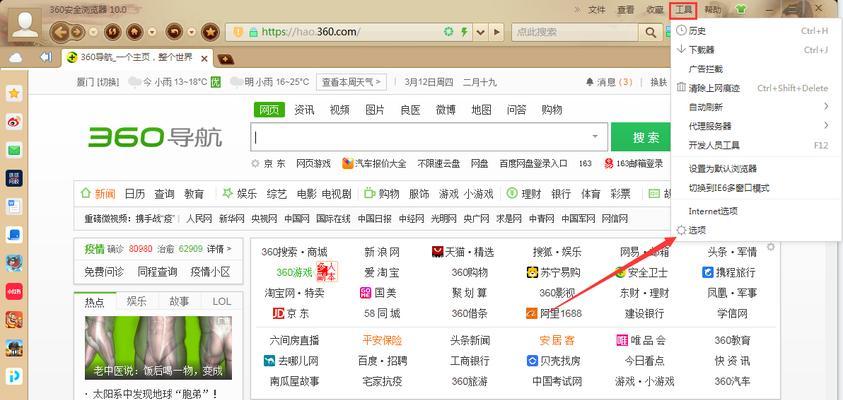Switch to the 娱乐 news tab

[136, 302]
